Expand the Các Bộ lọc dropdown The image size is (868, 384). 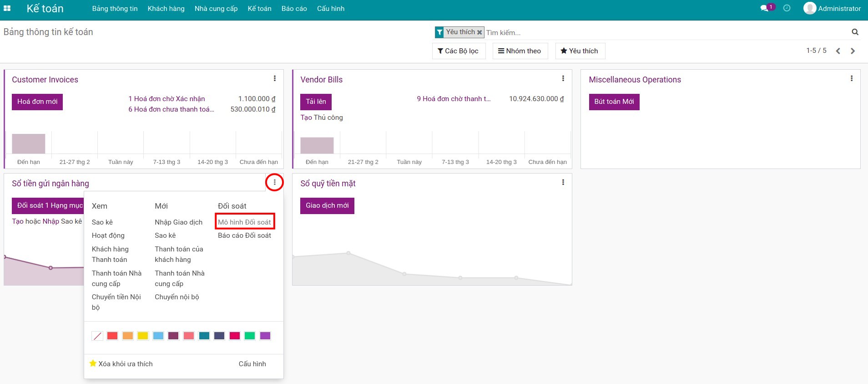(x=459, y=51)
